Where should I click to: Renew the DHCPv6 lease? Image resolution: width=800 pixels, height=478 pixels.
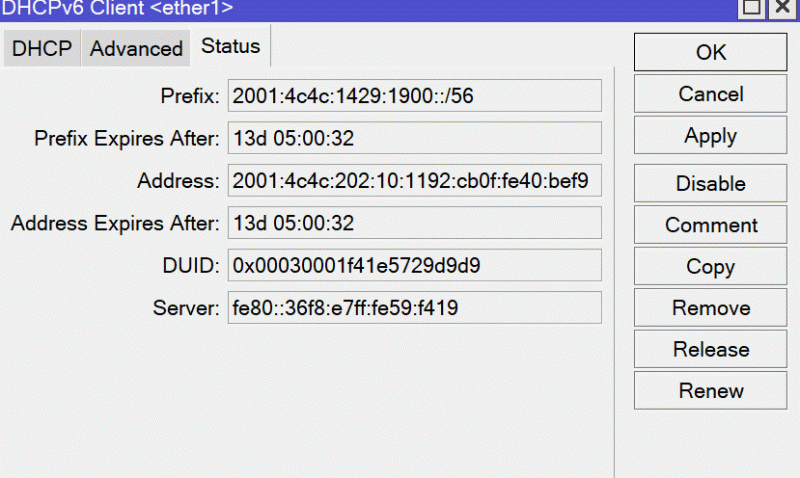[x=710, y=391]
